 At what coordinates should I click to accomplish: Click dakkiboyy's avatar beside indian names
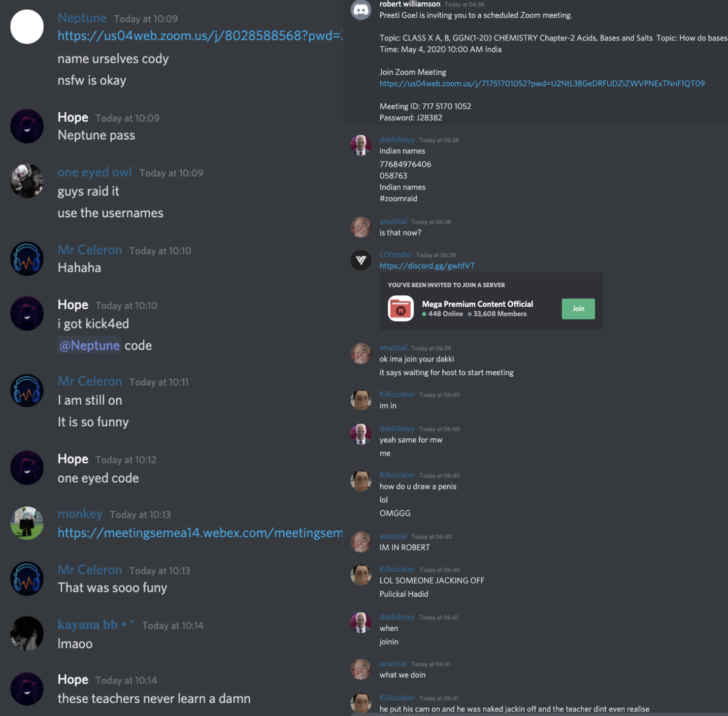[361, 145]
